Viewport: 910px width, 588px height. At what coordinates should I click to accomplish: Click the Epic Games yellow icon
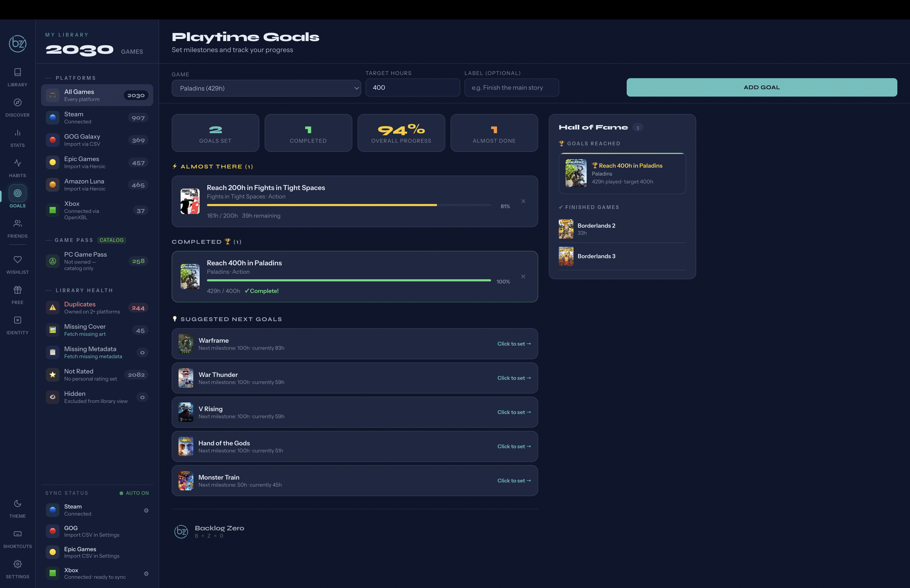click(53, 162)
